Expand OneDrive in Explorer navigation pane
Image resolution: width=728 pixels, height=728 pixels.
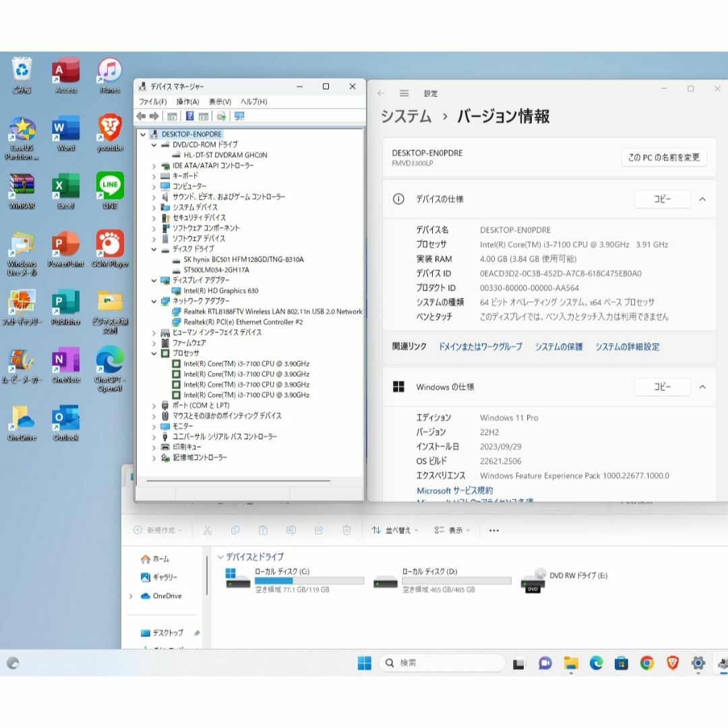click(x=131, y=596)
